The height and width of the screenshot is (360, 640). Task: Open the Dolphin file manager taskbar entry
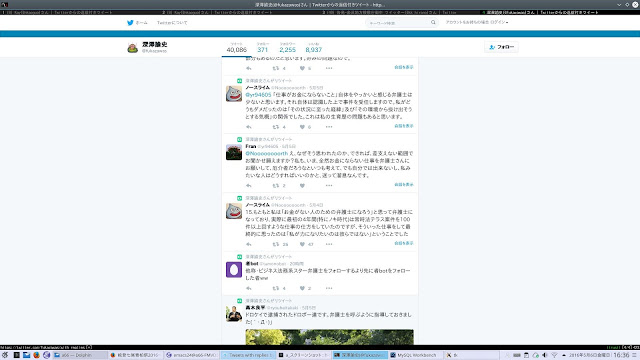(80, 355)
